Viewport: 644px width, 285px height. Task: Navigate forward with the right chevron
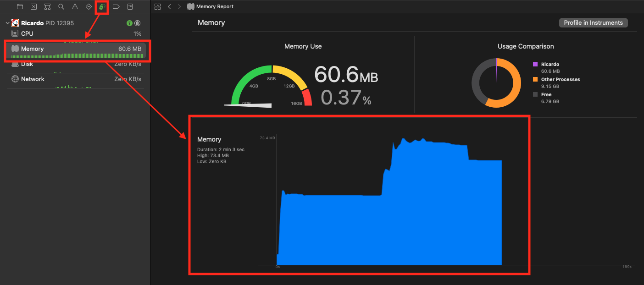[x=179, y=6]
